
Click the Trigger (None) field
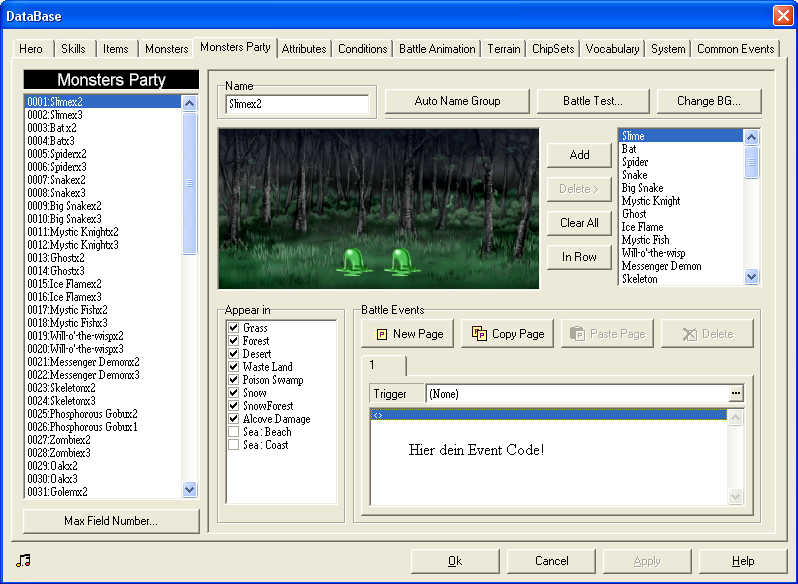coord(578,393)
